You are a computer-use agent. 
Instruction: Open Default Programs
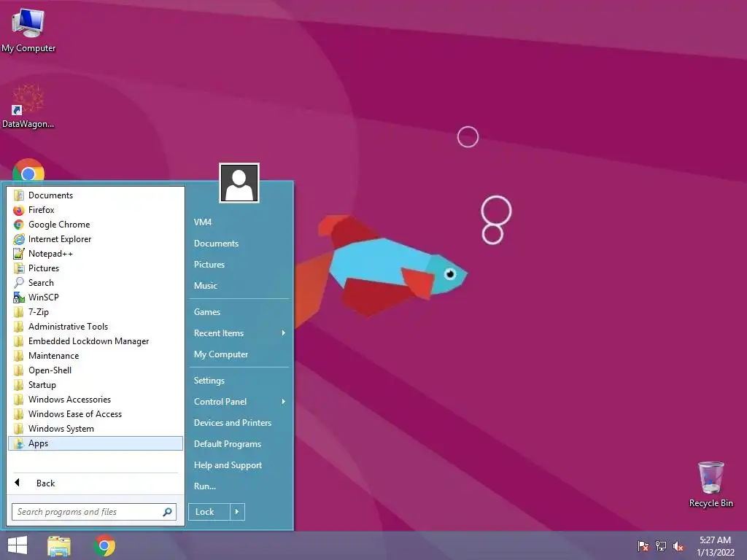[239, 444]
